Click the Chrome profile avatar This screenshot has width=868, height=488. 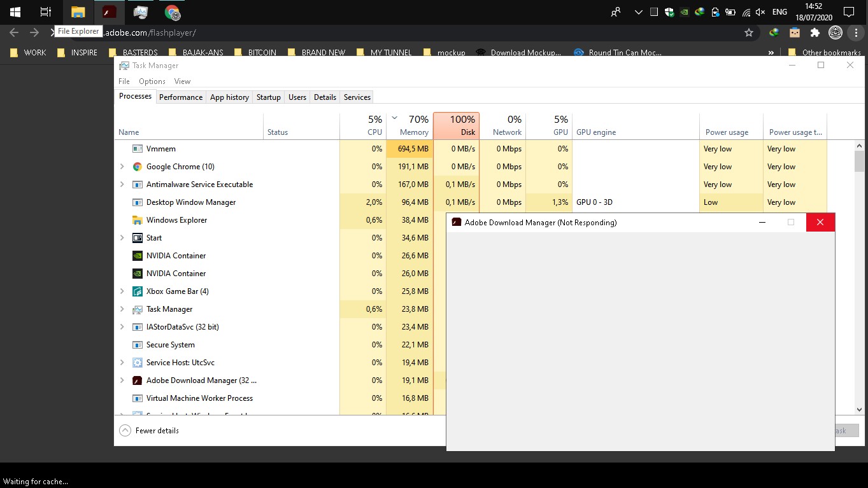(x=836, y=32)
